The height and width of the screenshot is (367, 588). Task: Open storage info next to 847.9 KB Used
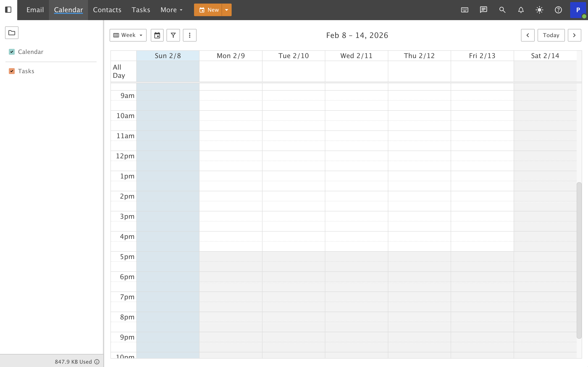pos(97,361)
